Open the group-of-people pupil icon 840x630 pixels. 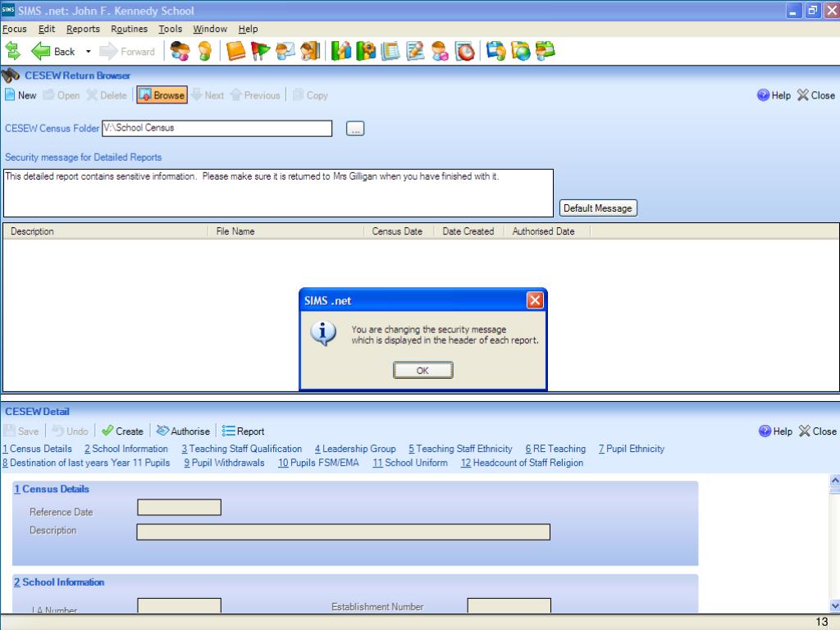click(180, 52)
